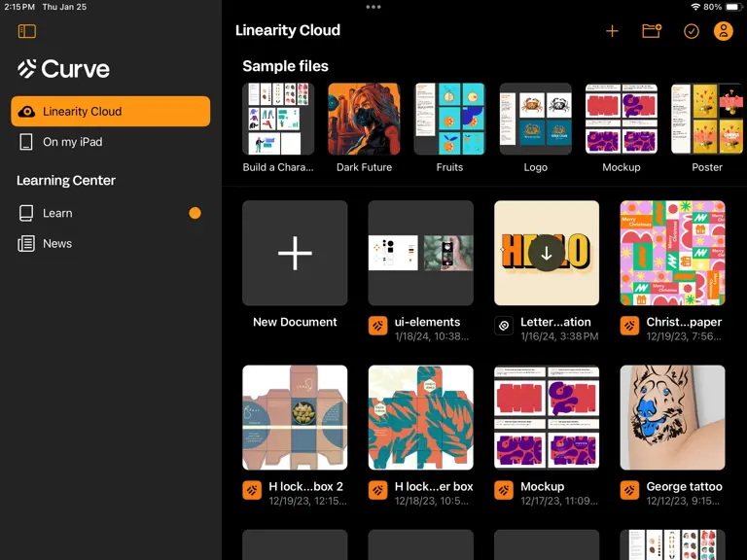
Task: Open the H lock...box 2 thumbnail
Action: pos(295,418)
